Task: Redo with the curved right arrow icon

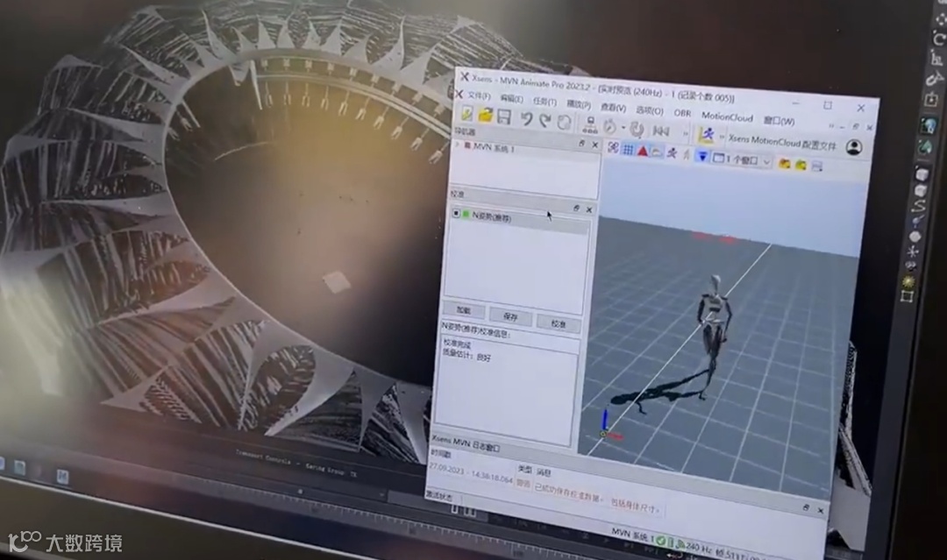Action: click(x=545, y=121)
